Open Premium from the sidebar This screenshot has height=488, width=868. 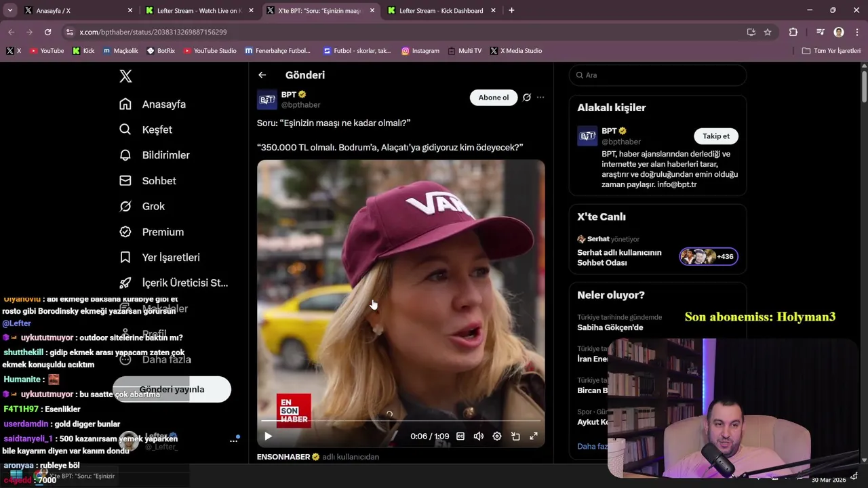(151, 232)
